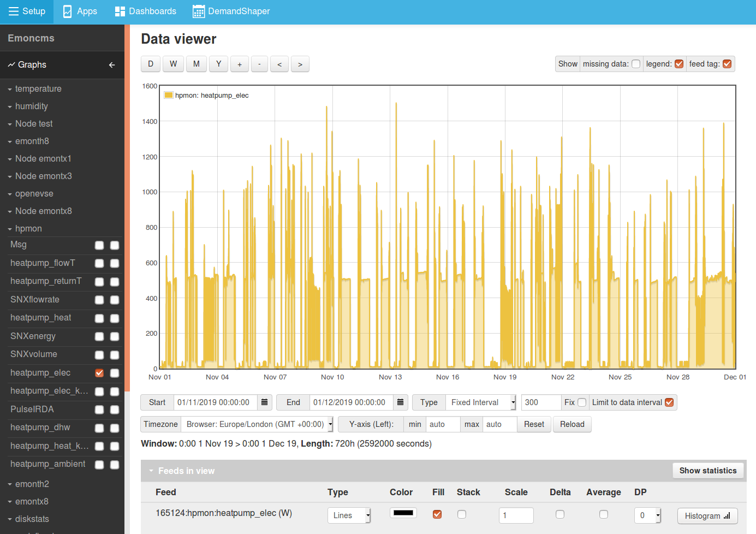
Task: Open the Timezone dropdown
Action: coord(257,424)
